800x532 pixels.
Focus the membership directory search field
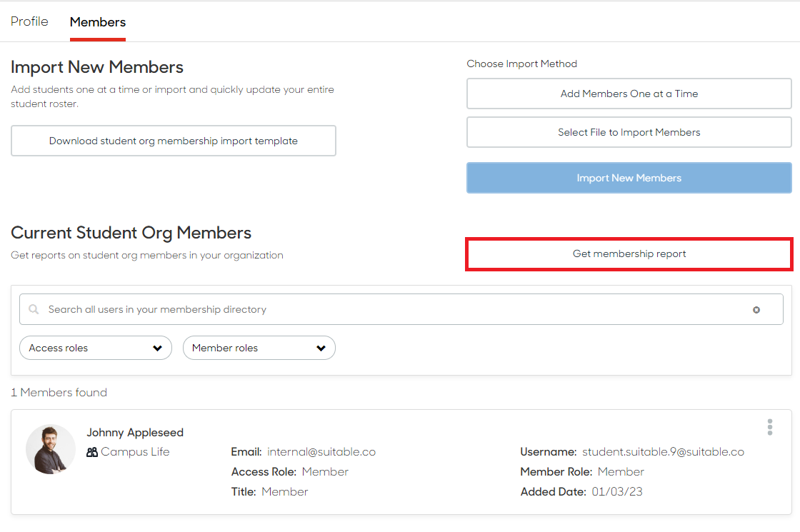401,309
